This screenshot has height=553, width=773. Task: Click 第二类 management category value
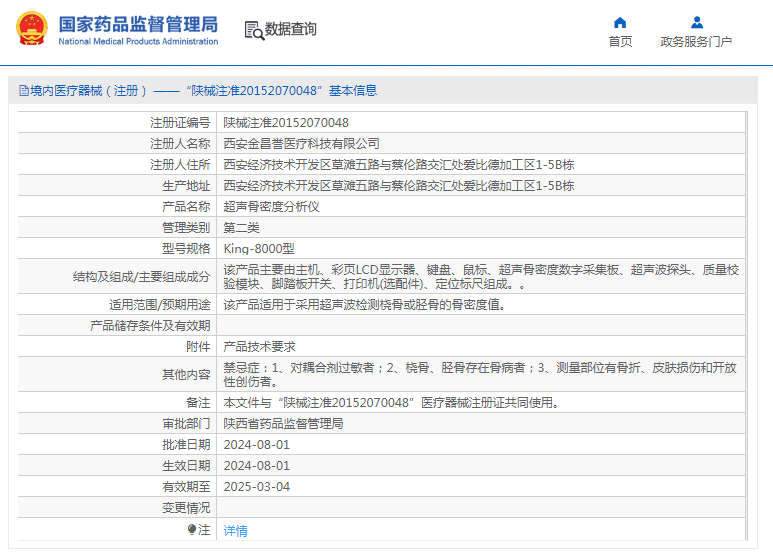pos(242,228)
